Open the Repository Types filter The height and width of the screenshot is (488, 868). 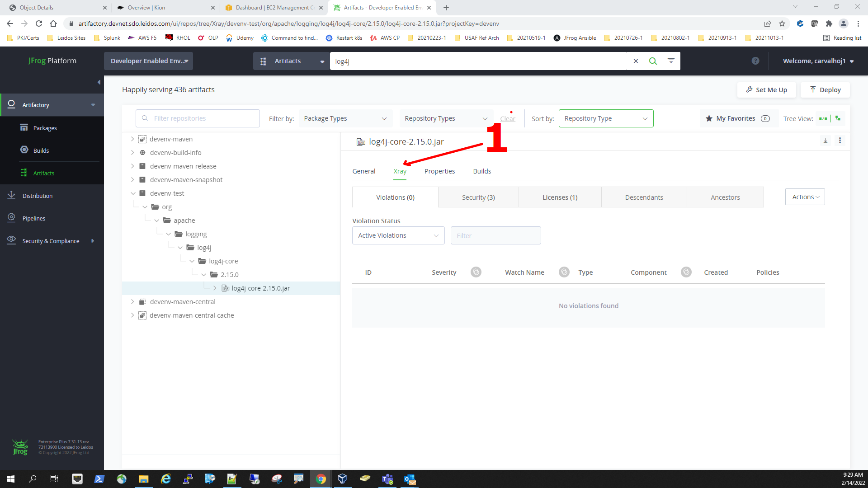pos(446,118)
